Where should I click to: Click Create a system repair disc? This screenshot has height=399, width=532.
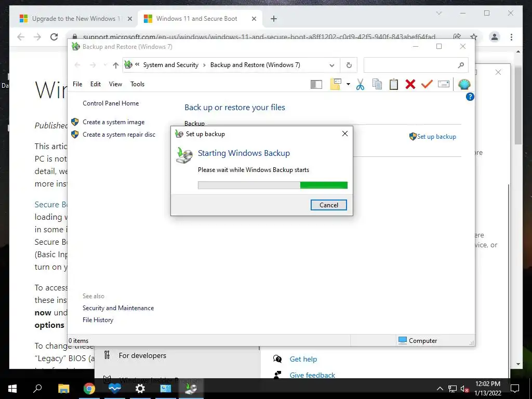(x=119, y=135)
